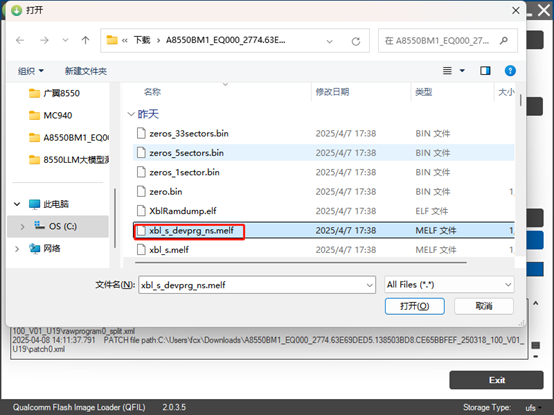The image size is (554, 415).
Task: Open the All Files type filter dropdown
Action: [x=449, y=285]
